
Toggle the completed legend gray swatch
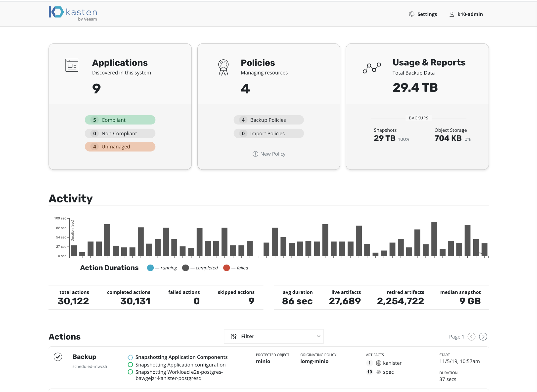[x=185, y=268]
